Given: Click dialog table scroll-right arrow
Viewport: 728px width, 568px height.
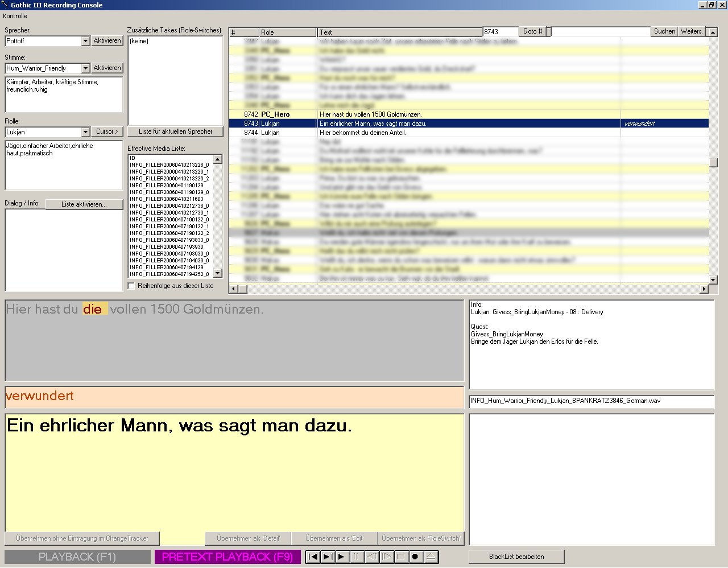Looking at the screenshot, I should pyautogui.click(x=704, y=289).
